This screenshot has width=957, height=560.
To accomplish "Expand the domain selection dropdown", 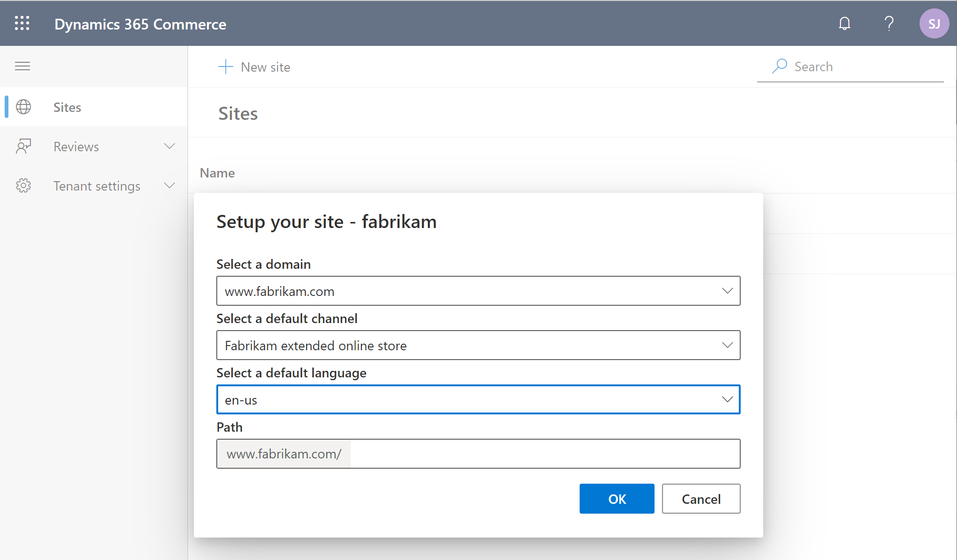I will pyautogui.click(x=728, y=291).
